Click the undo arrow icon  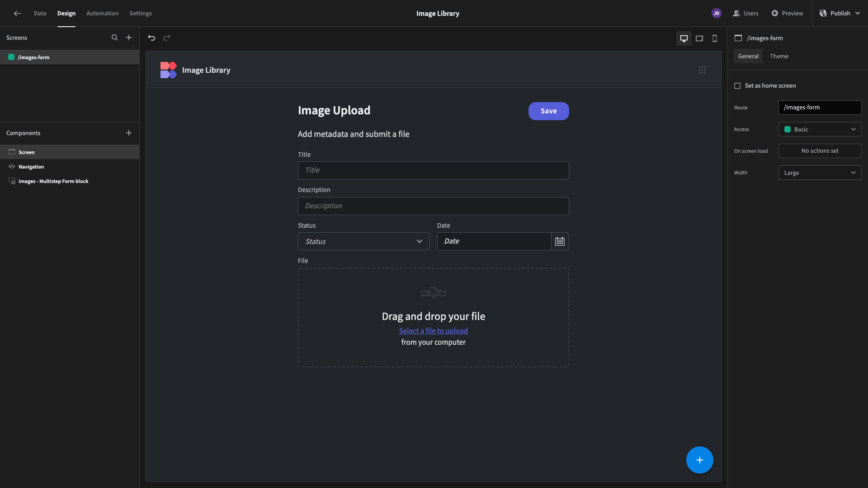151,38
